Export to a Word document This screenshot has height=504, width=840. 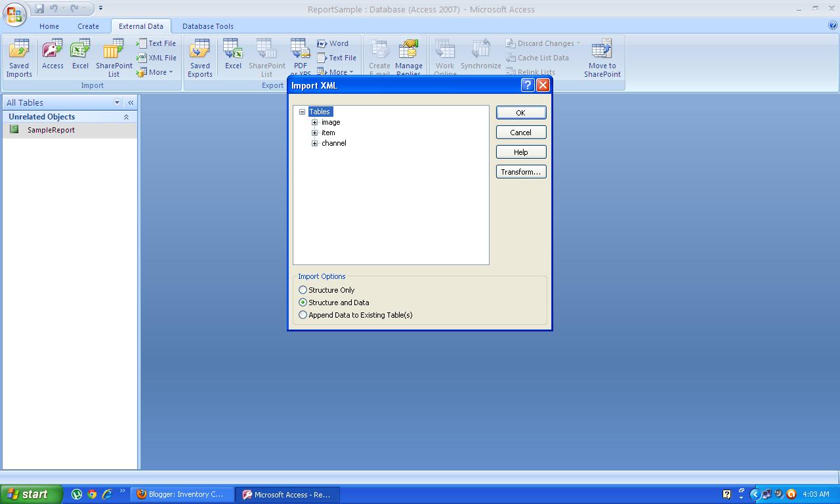333,43
